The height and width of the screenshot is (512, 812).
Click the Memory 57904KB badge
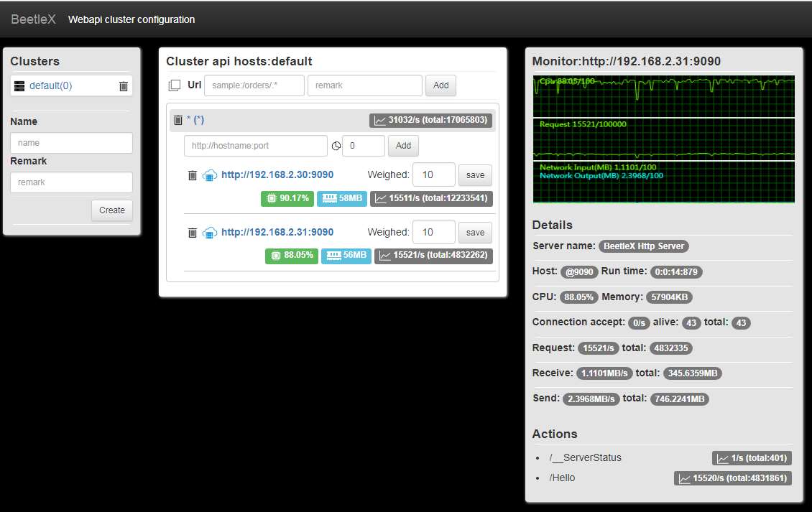pos(670,297)
